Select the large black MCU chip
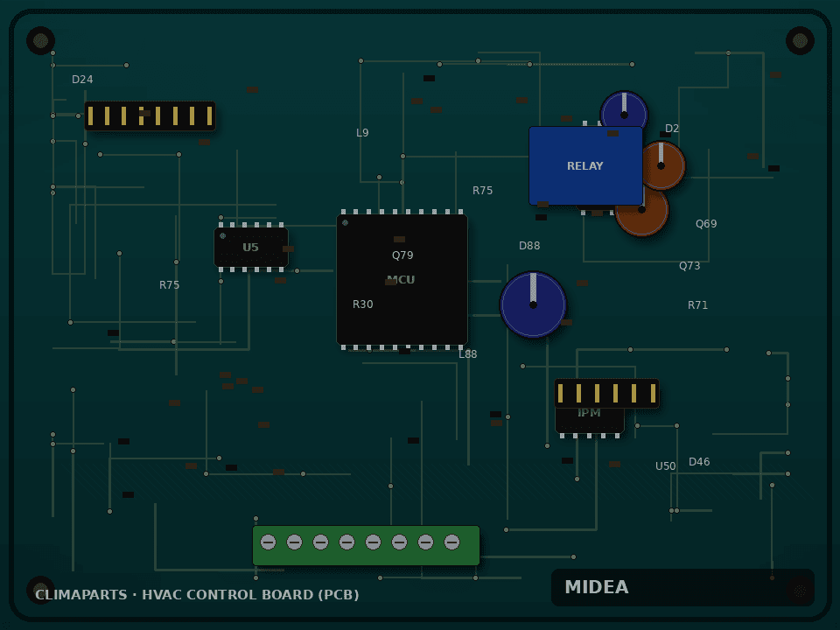Screen dimensions: 840x630 click(402, 280)
